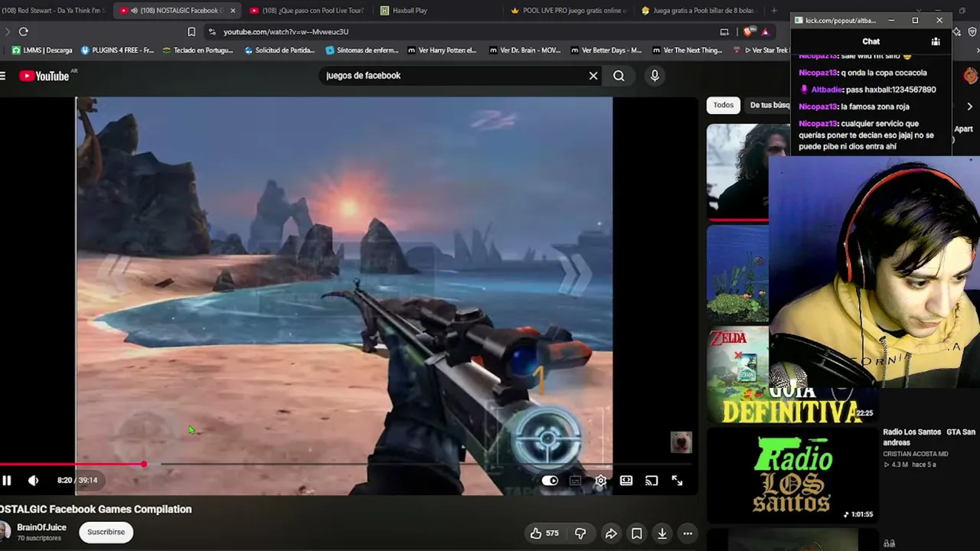Open a new browser tab
The width and height of the screenshot is (980, 551).
click(773, 11)
